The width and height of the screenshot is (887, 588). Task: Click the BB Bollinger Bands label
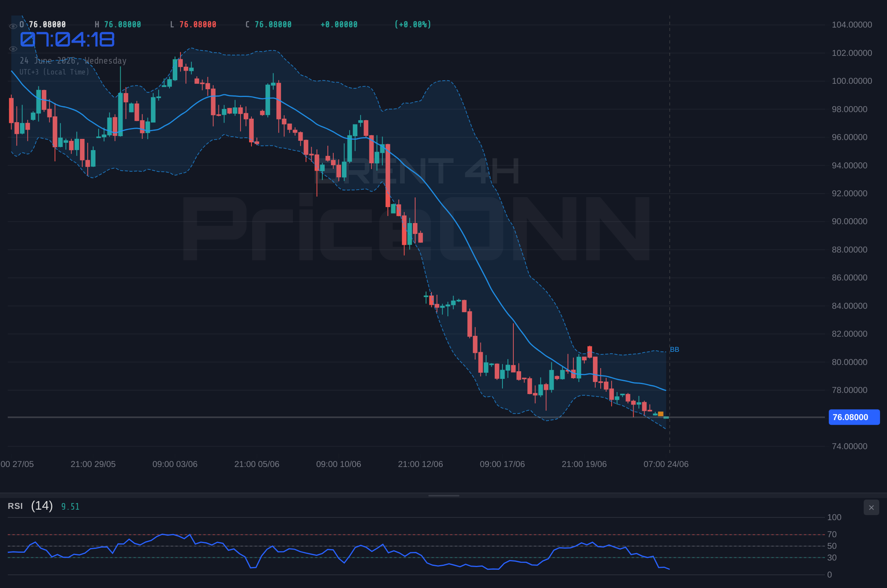click(x=674, y=349)
